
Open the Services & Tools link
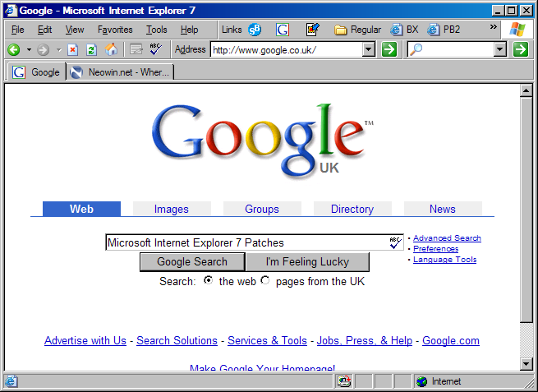pos(267,340)
